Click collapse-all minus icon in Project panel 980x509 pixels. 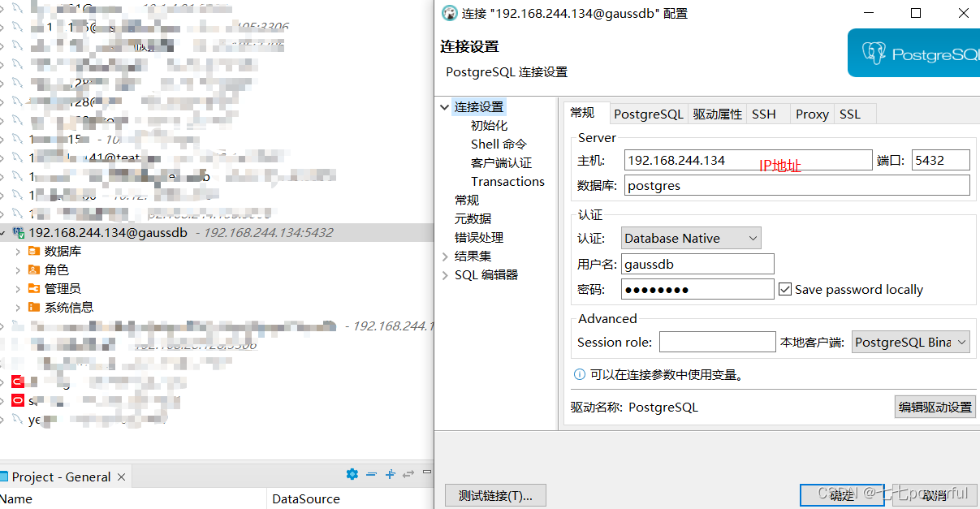[x=371, y=474]
